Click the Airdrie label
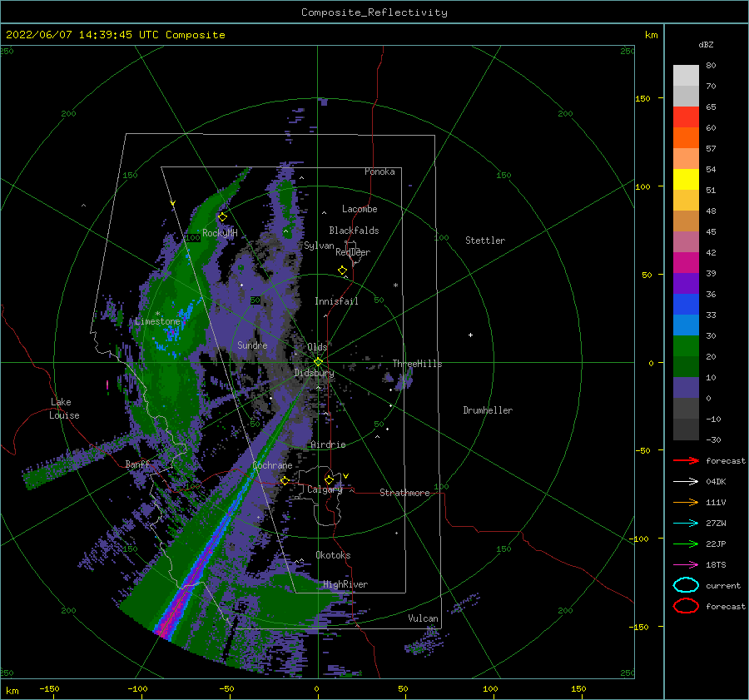The width and height of the screenshot is (749, 700). pos(328,444)
